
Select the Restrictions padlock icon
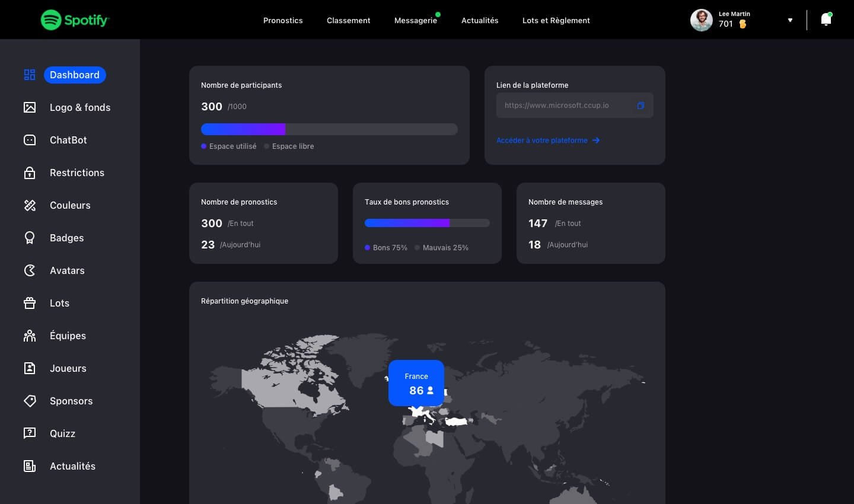point(30,173)
